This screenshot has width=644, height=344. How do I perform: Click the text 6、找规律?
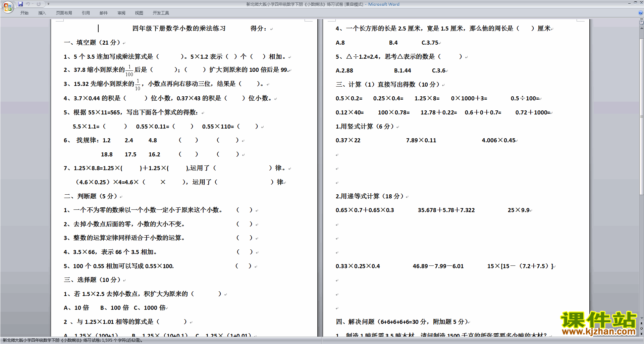coord(82,140)
